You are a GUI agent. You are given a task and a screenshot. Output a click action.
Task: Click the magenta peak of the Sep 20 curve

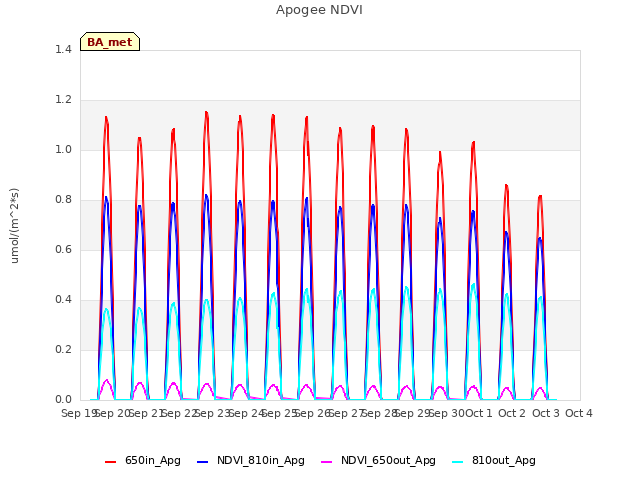[107, 380]
